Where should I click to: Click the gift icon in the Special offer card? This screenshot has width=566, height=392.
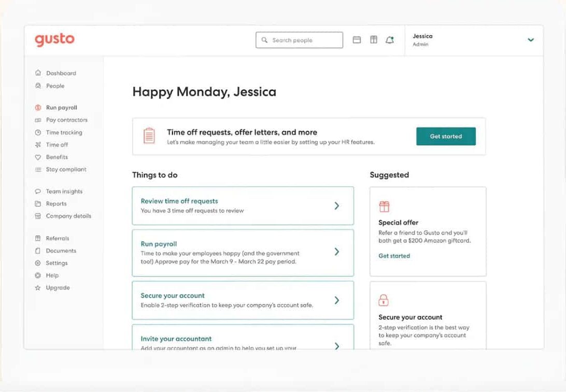[x=384, y=206]
